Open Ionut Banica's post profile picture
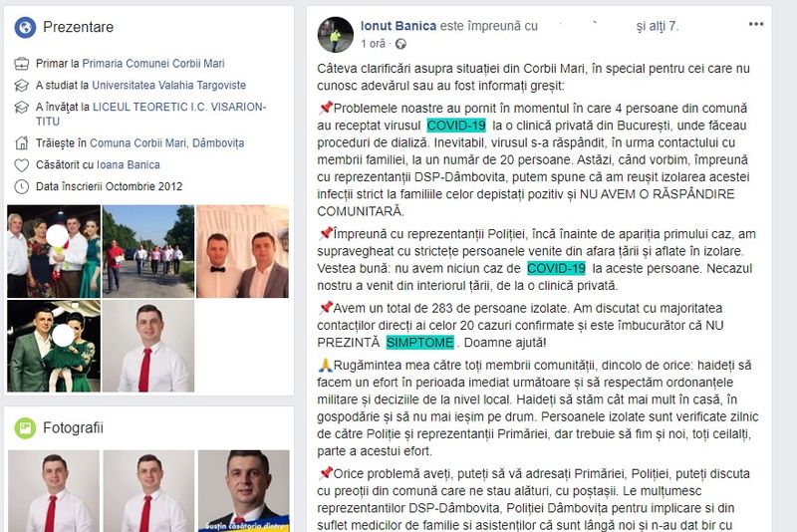The width and height of the screenshot is (797, 532). (336, 35)
